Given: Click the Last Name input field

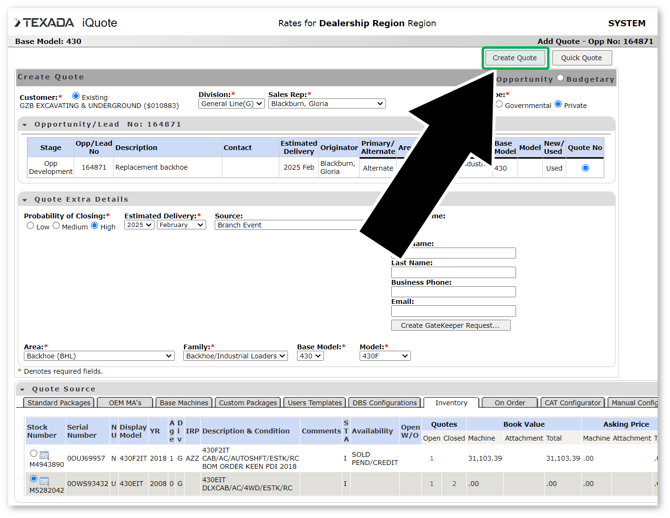Looking at the screenshot, I should (453, 272).
